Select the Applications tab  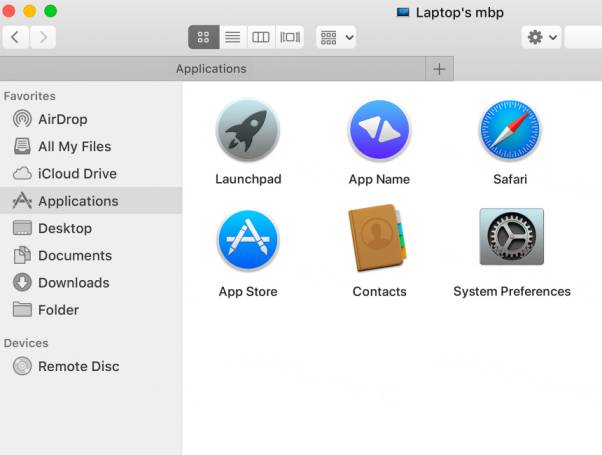click(x=211, y=69)
